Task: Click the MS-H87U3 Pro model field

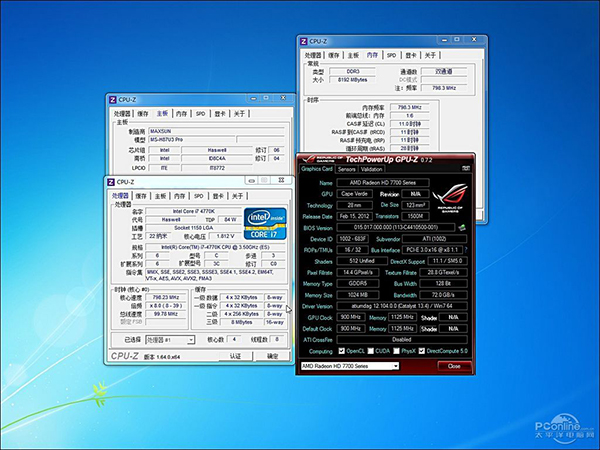Action: click(x=192, y=140)
